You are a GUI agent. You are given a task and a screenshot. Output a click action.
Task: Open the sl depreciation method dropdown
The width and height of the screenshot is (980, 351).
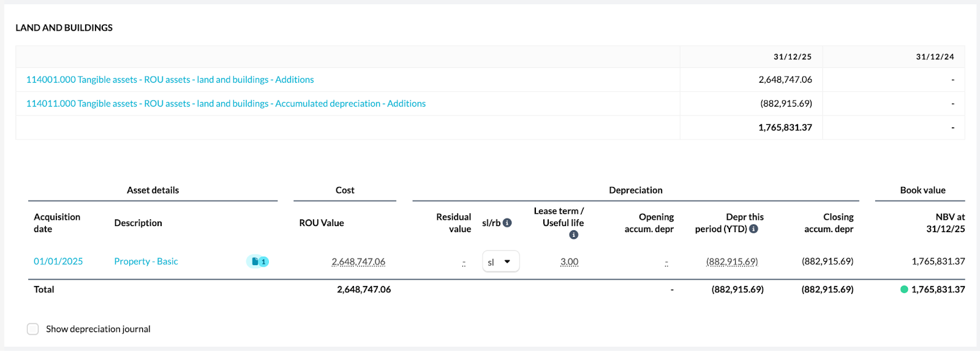tap(500, 262)
